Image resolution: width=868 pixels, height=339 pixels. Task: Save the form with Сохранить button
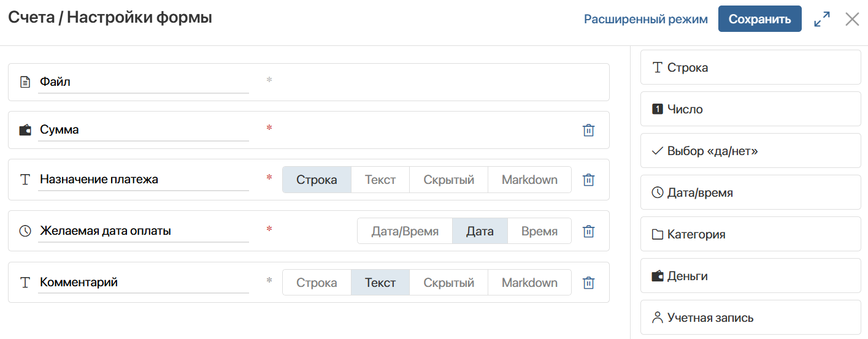click(760, 19)
